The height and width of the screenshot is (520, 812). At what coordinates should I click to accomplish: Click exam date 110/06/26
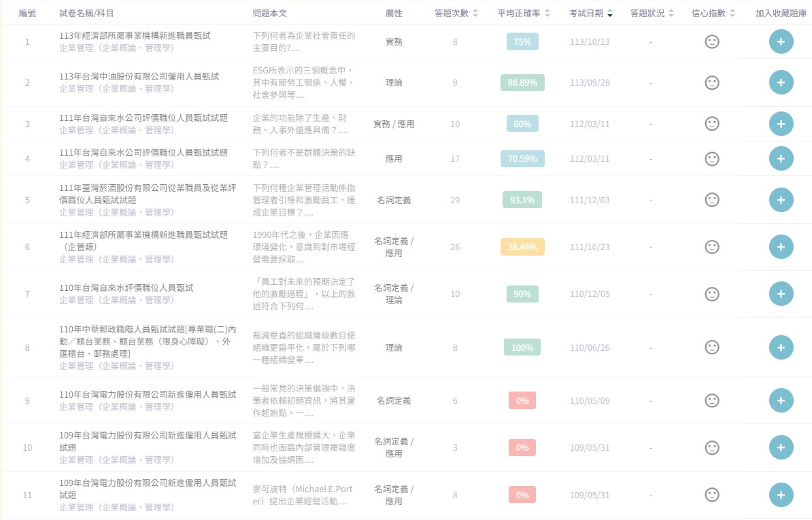[590, 348]
